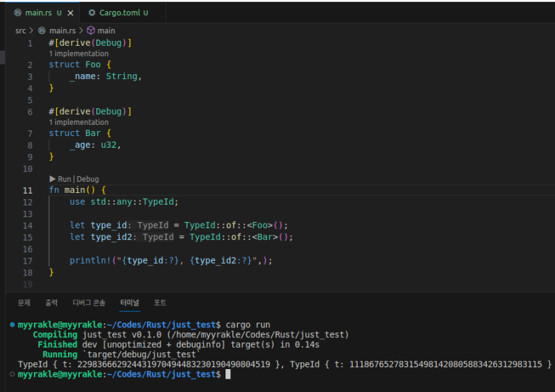Click "1 implementation" above struct Bar
The image size is (555, 392).
point(78,122)
